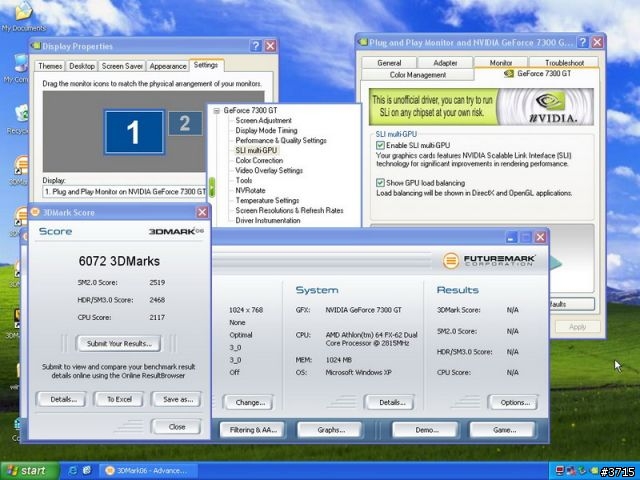The image size is (640, 480).
Task: Select monitor 2 icon in Display Properties
Action: [x=185, y=123]
